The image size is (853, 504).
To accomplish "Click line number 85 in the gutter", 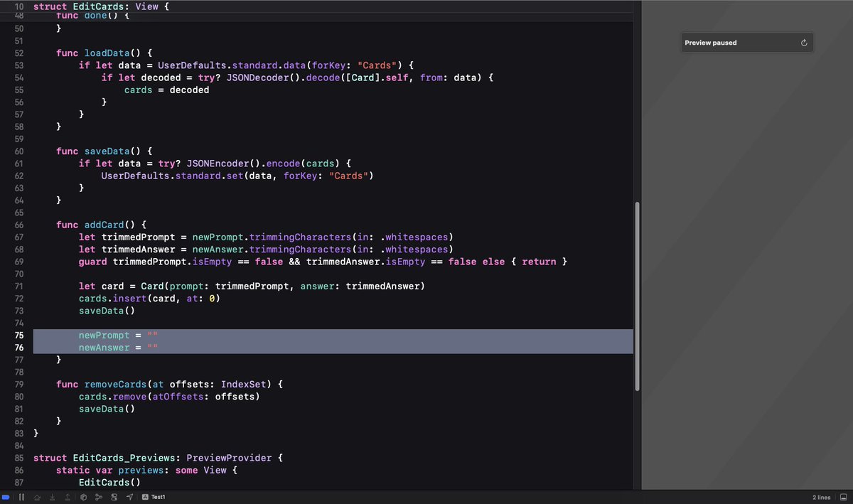I will click(19, 458).
